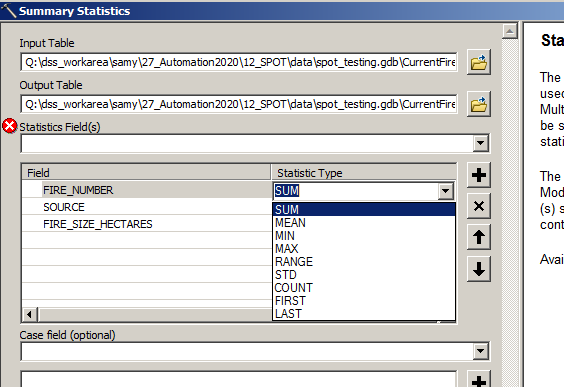Image resolution: width=564 pixels, height=387 pixels.
Task: Choose STD from the statistic list
Action: pos(364,274)
